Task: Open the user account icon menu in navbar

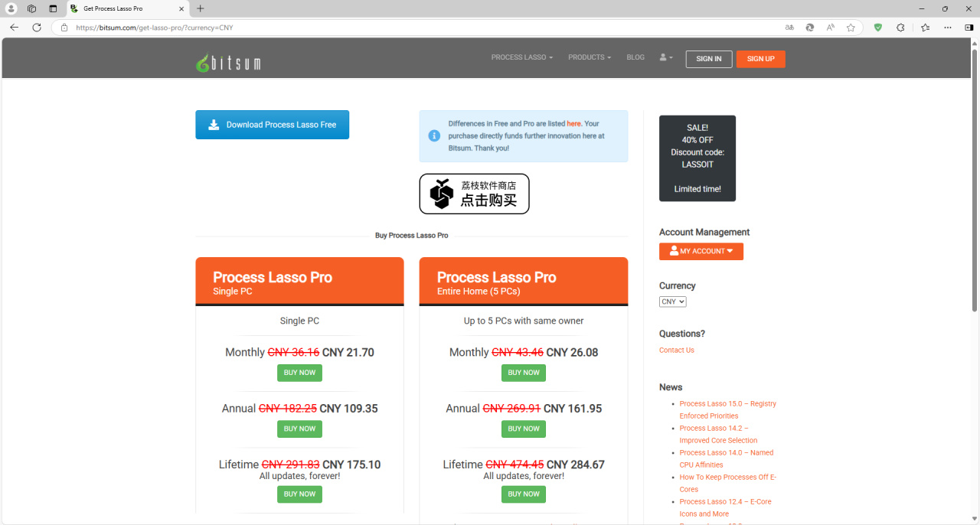Action: 666,57
